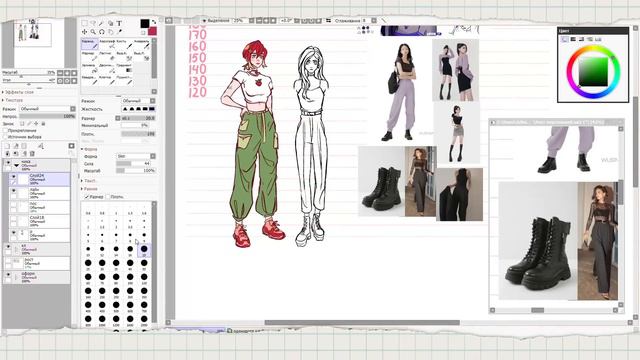The image size is (640, 360).
Task: Adjust the brush Размер size slider
Action: [x=138, y=118]
